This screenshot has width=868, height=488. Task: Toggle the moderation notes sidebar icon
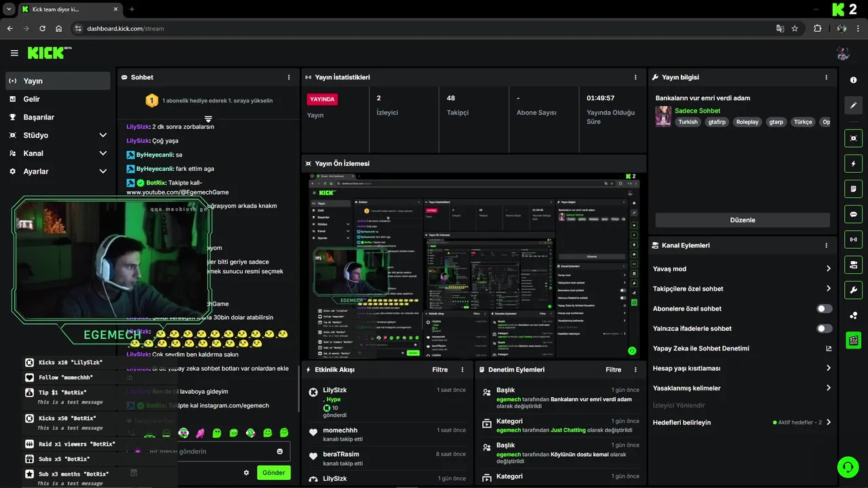pos(853,188)
